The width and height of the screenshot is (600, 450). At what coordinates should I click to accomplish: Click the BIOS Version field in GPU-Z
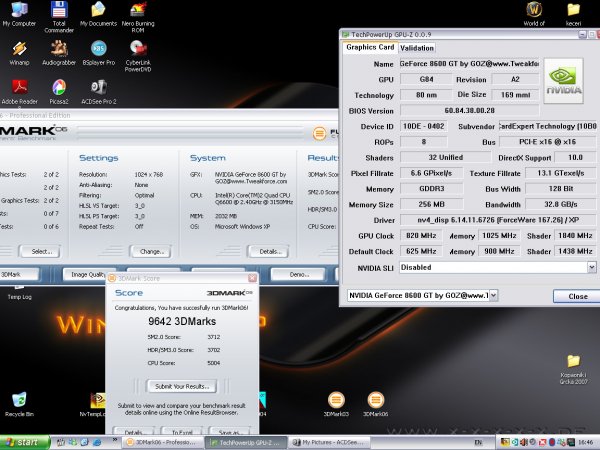[470, 111]
